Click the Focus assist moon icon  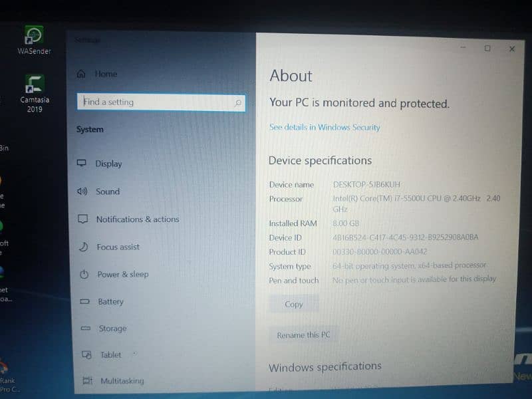tap(83, 247)
